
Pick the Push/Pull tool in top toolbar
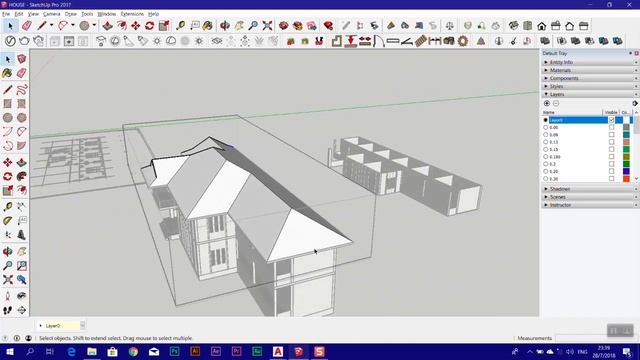[x=107, y=26]
